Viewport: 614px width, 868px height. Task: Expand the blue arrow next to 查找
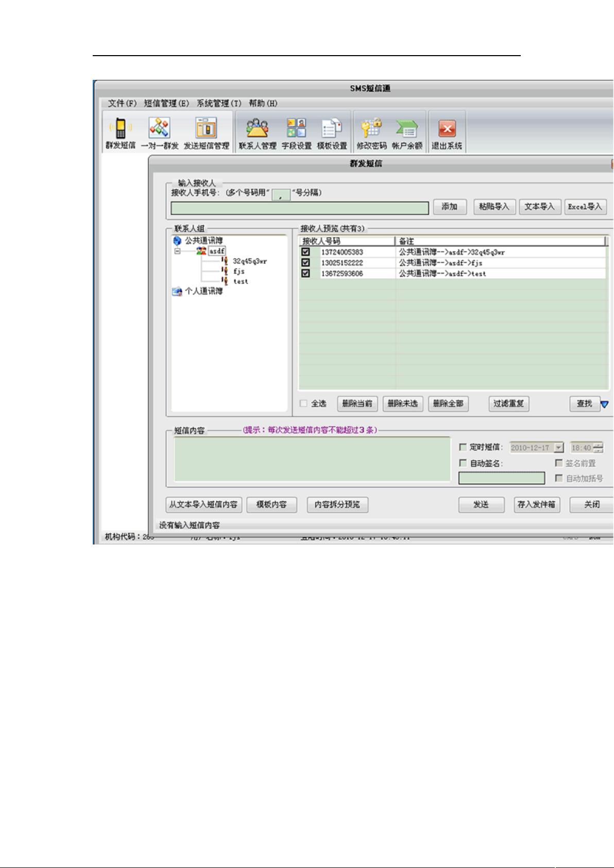[605, 404]
